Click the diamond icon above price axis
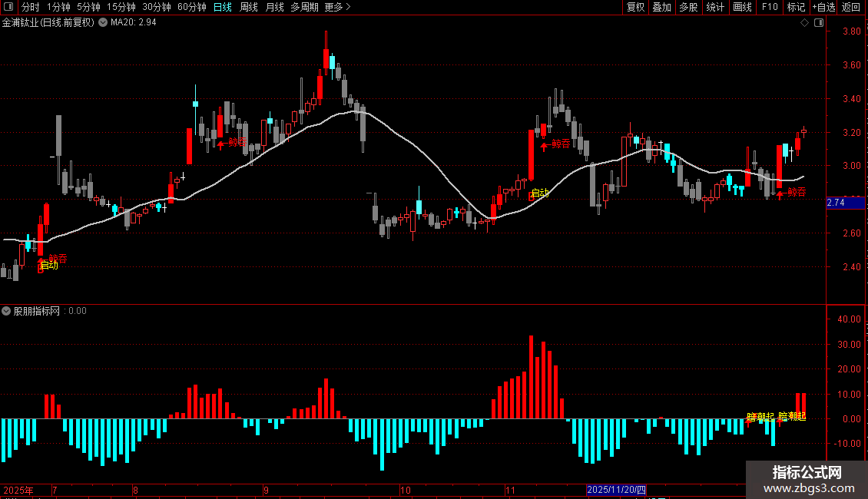868x499 pixels. 805,23
